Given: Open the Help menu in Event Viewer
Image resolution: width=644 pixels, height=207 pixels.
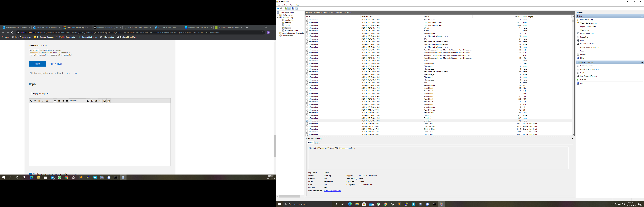Looking at the screenshot, I should coord(297,5).
